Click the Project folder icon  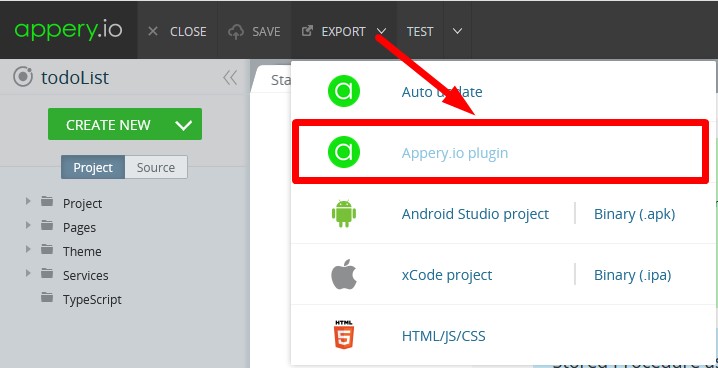click(x=47, y=201)
